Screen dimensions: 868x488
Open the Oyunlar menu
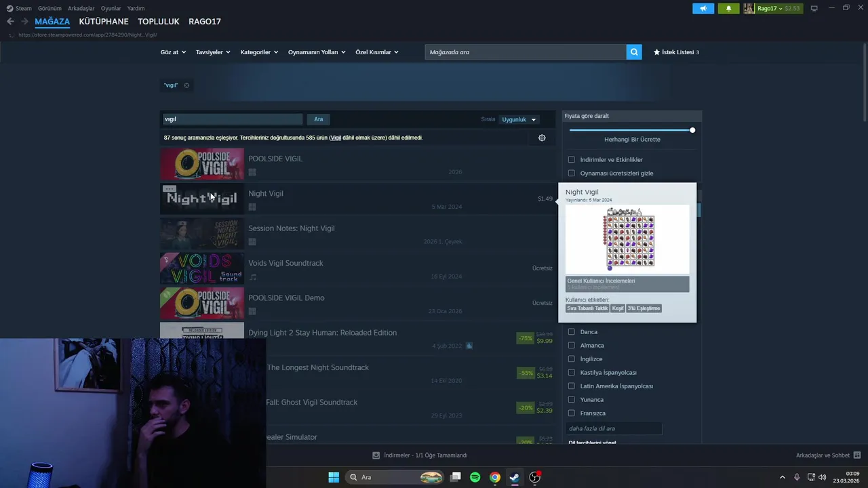[111, 8]
